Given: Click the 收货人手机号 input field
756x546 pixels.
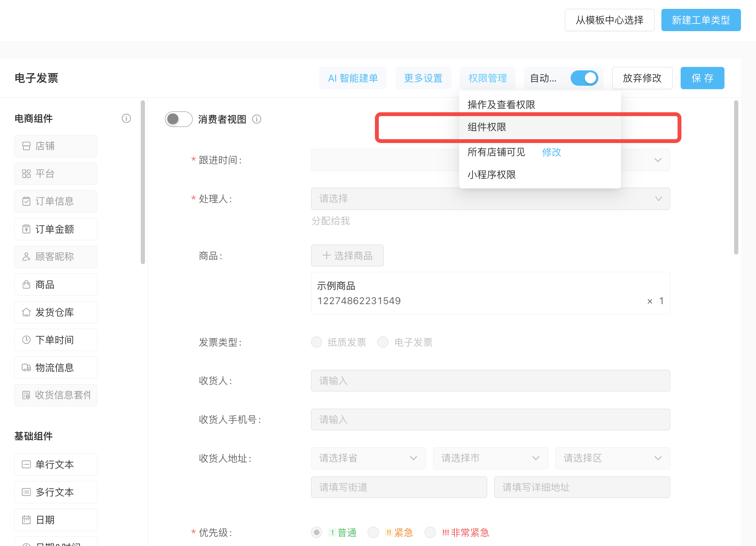Looking at the screenshot, I should pos(490,419).
